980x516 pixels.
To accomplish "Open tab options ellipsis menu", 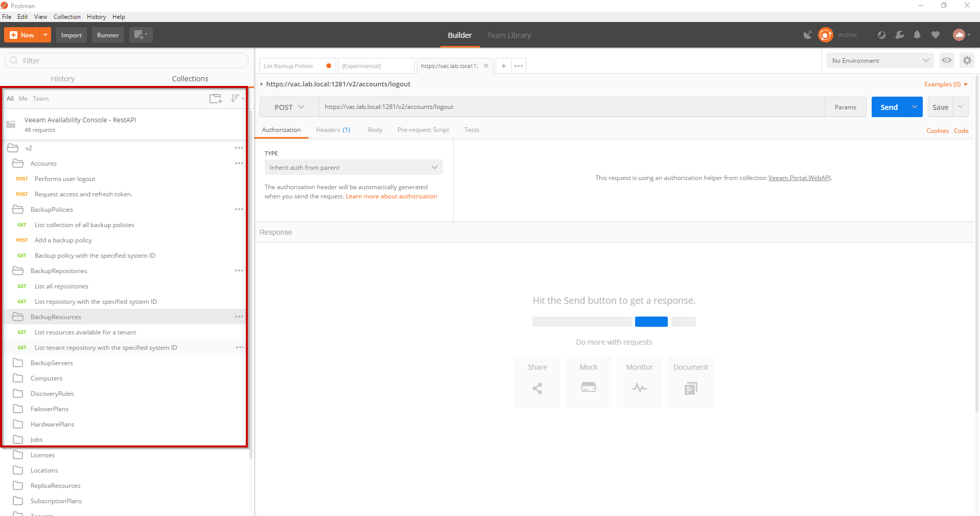I will click(x=519, y=65).
